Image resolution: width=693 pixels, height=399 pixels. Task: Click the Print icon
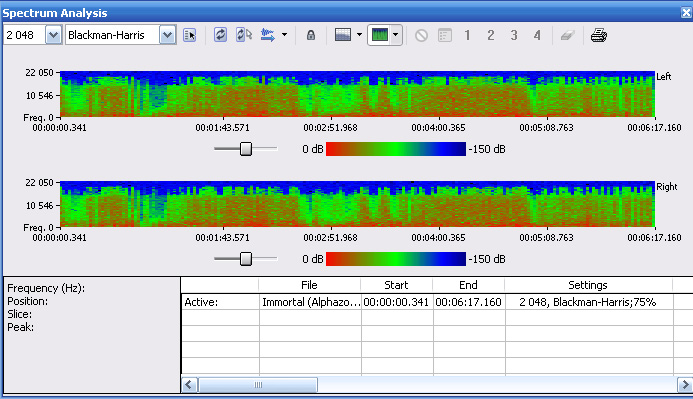coord(599,35)
